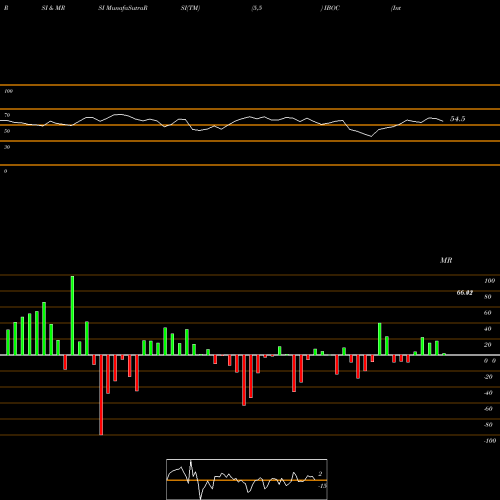Click the MR panel title label
Screen dimensions: 500x500
pyautogui.click(x=446, y=260)
